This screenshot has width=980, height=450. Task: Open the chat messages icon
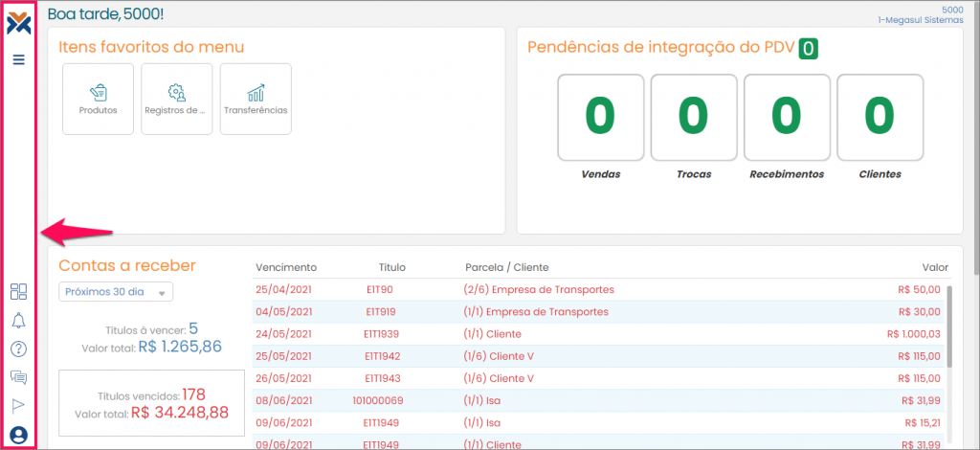click(18, 377)
